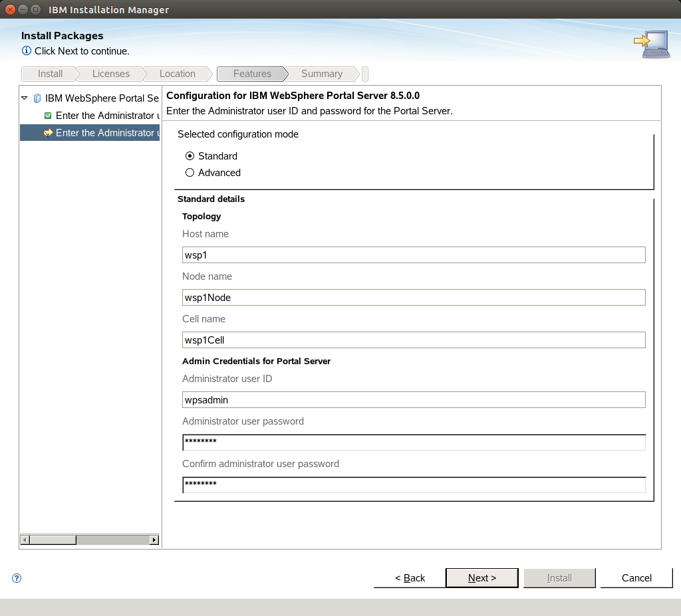Click the 'Admin Credentials for Portal Server' heading
The width and height of the screenshot is (681, 616).
(256, 361)
